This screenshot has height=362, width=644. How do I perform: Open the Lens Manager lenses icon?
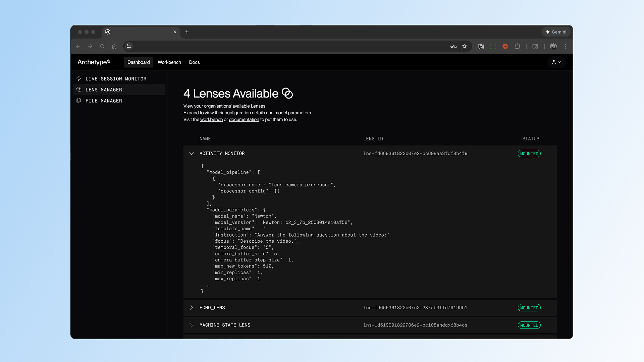pos(79,89)
